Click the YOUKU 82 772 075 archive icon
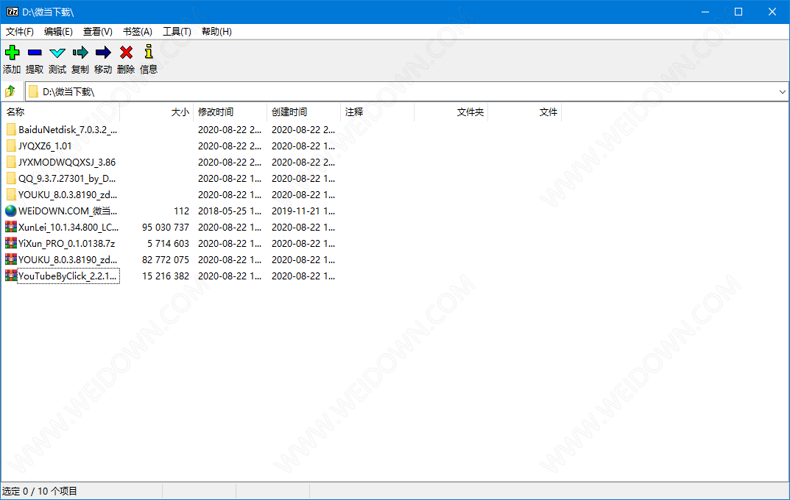 click(x=11, y=260)
